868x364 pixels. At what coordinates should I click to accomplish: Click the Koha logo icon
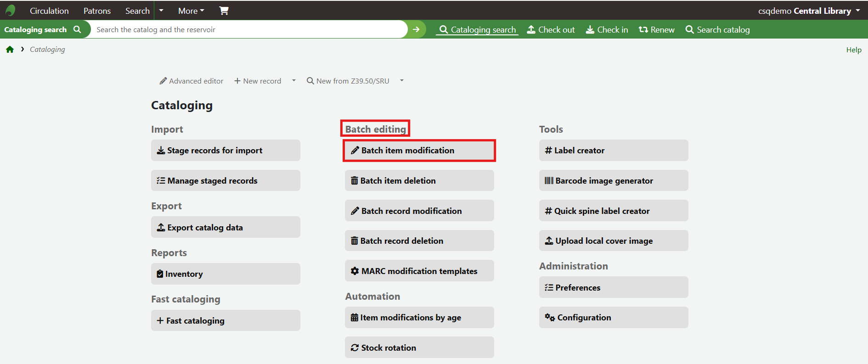pyautogui.click(x=10, y=11)
